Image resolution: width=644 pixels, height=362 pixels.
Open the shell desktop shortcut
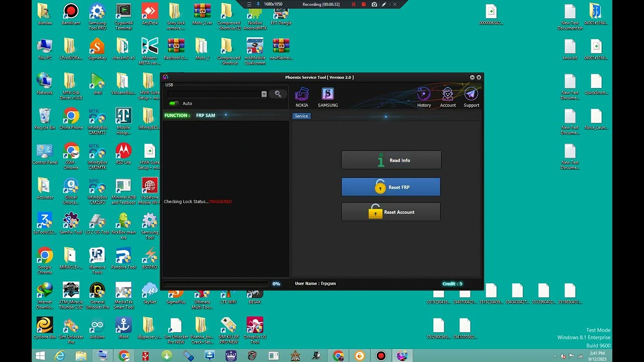97,84
